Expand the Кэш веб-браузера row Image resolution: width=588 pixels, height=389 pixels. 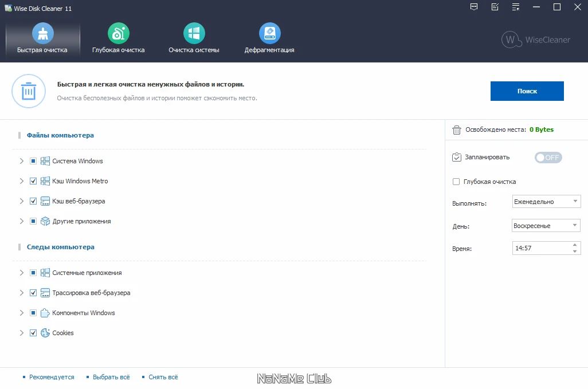point(21,201)
